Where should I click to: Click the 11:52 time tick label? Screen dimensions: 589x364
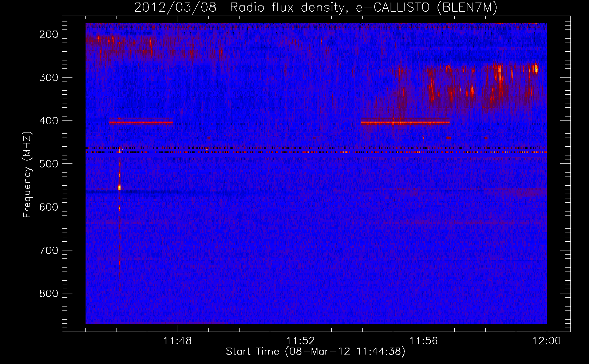[x=301, y=341]
